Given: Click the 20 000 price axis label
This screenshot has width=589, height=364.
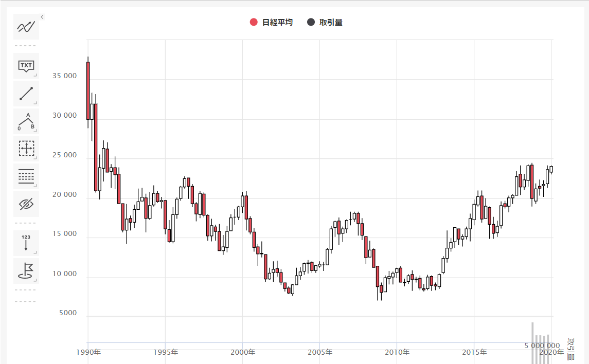Looking at the screenshot, I should tap(65, 195).
